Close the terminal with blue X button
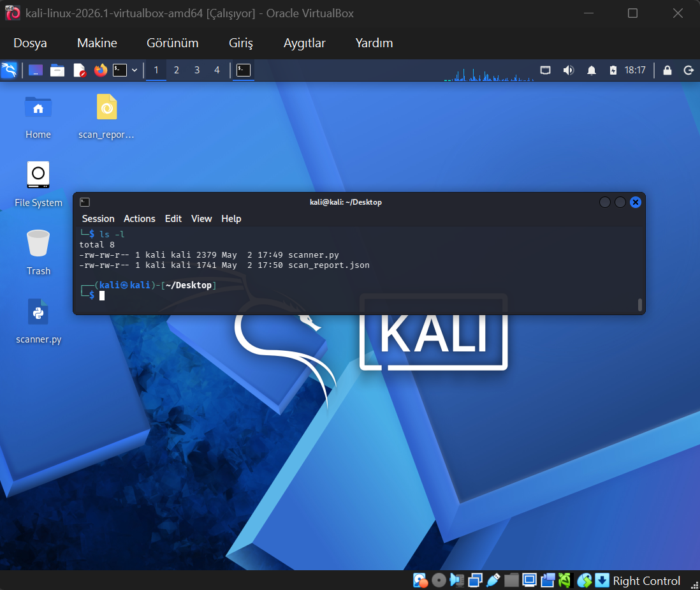This screenshot has height=590, width=700. coord(635,202)
